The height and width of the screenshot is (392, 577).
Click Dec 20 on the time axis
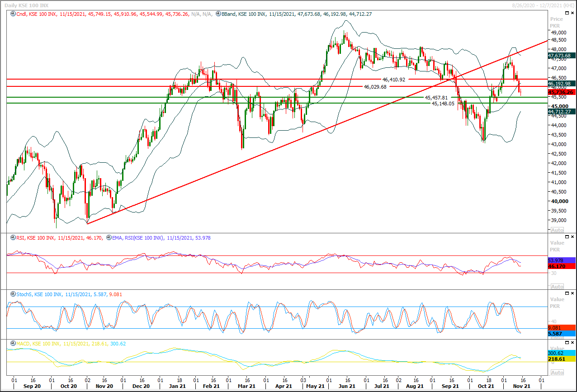141,386
